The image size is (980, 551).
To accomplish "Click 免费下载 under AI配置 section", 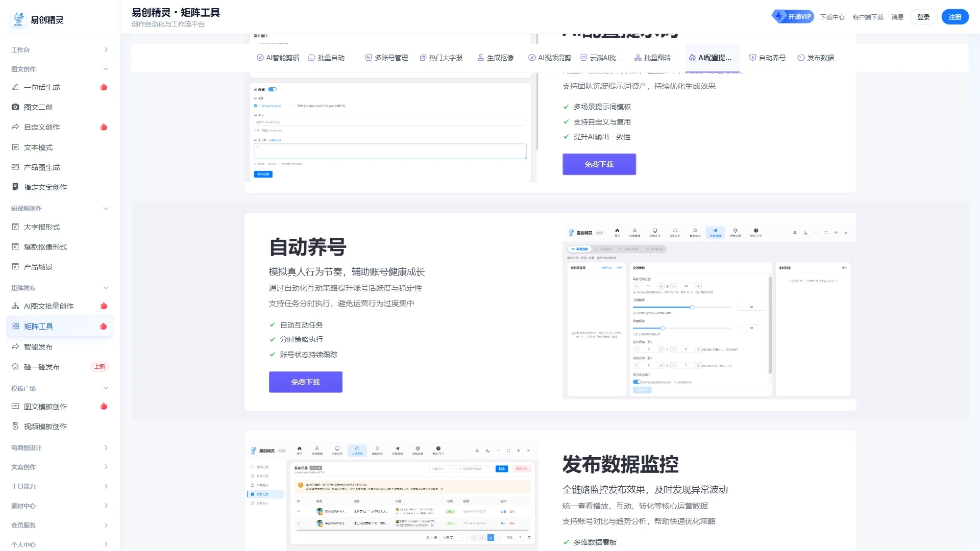I will pos(599,164).
